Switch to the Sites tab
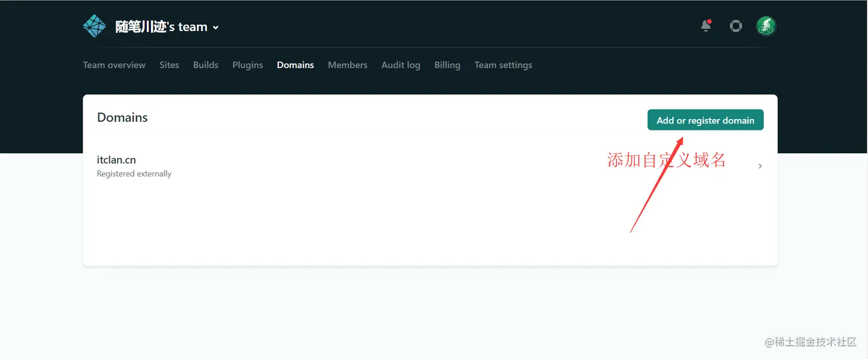 (169, 65)
